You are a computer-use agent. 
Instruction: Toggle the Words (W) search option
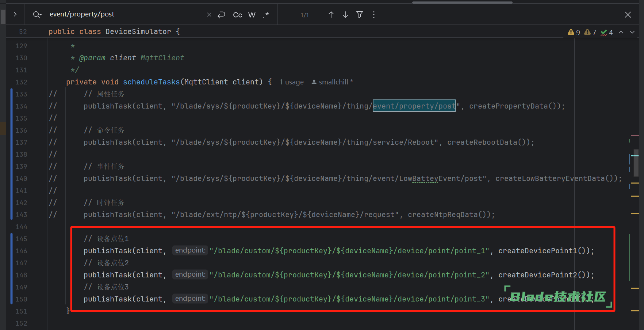pyautogui.click(x=252, y=15)
